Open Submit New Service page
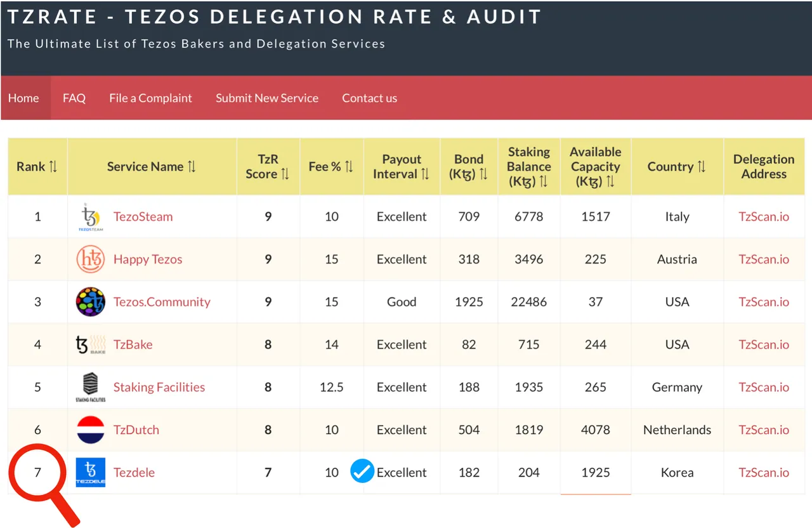This screenshot has height=528, width=812. pos(267,98)
